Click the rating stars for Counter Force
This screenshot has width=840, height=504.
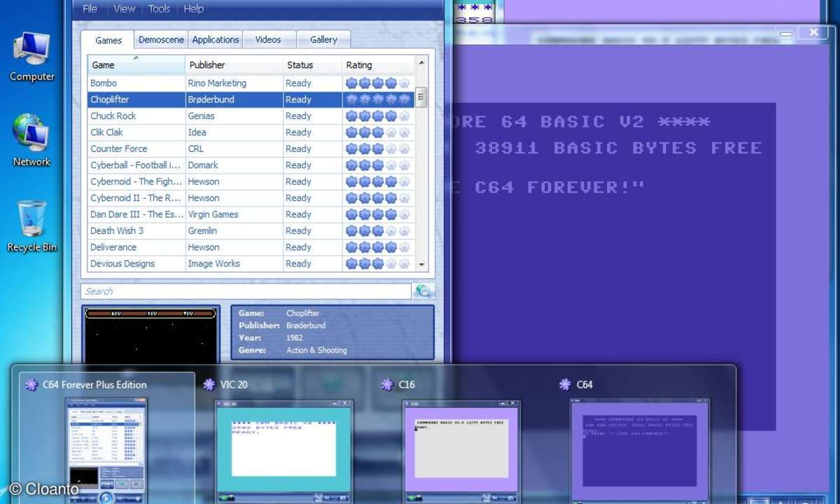tap(377, 149)
